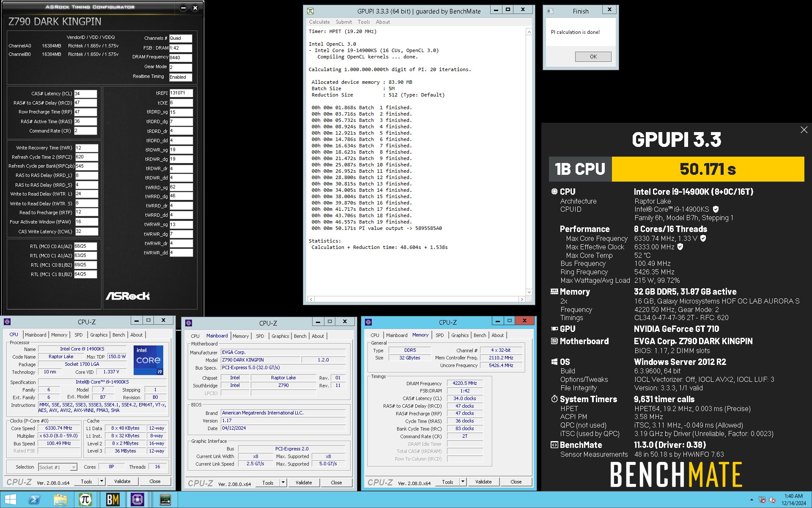Close the BenchMate result panel
Image resolution: width=812 pixels, height=508 pixels.
point(804,130)
